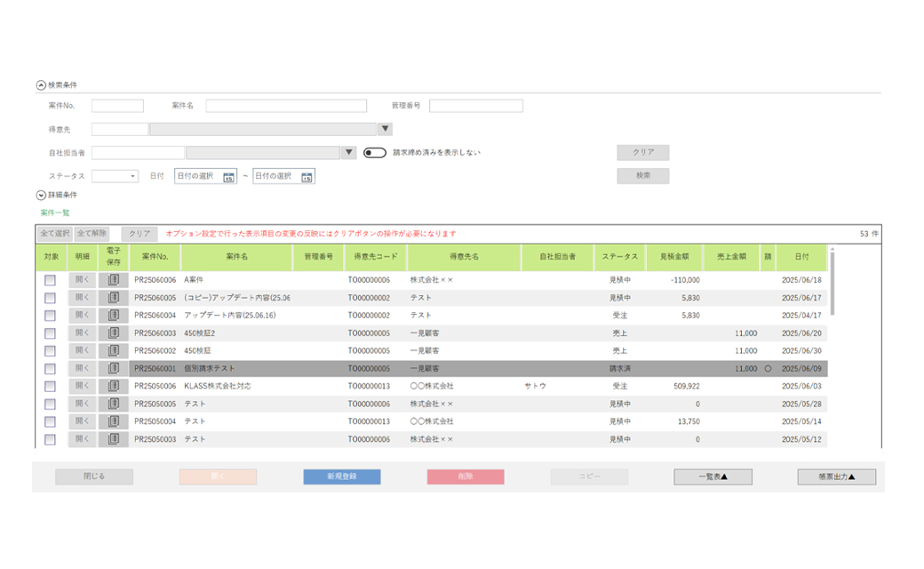
Task: Click the 検索 button
Action: pos(642,176)
